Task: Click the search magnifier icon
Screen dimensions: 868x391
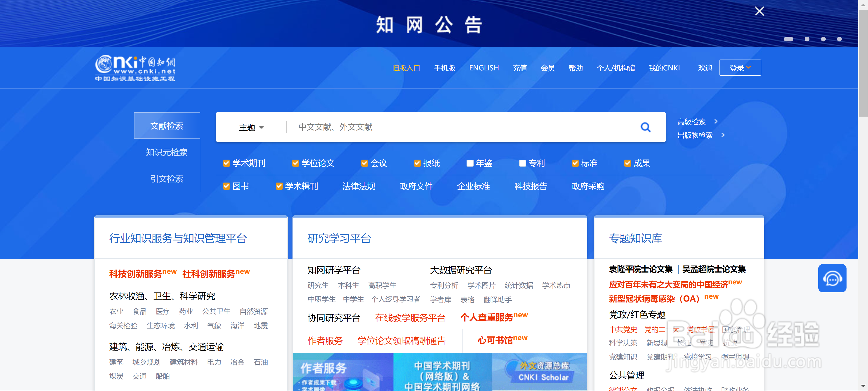Action: click(x=645, y=127)
